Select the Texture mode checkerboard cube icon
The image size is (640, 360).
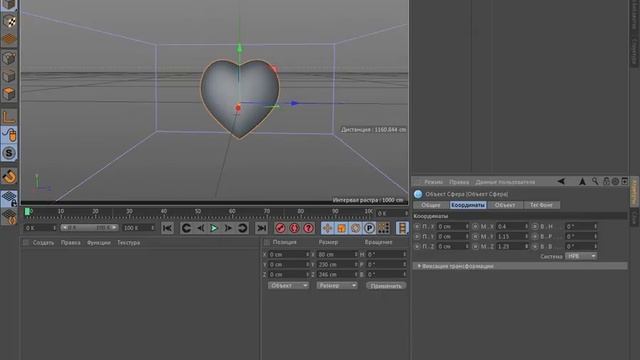pos(9,21)
